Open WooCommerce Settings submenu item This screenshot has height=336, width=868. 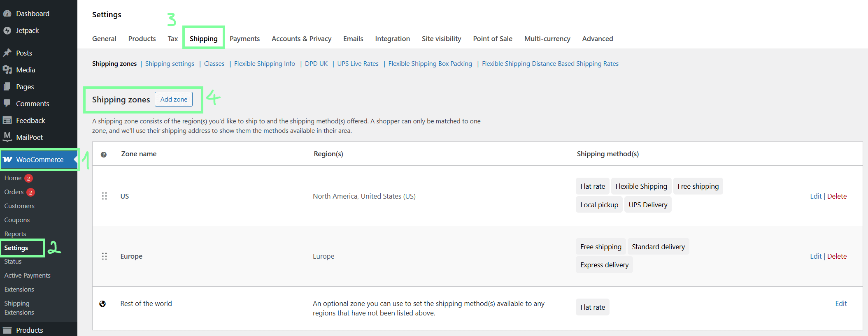coord(16,248)
